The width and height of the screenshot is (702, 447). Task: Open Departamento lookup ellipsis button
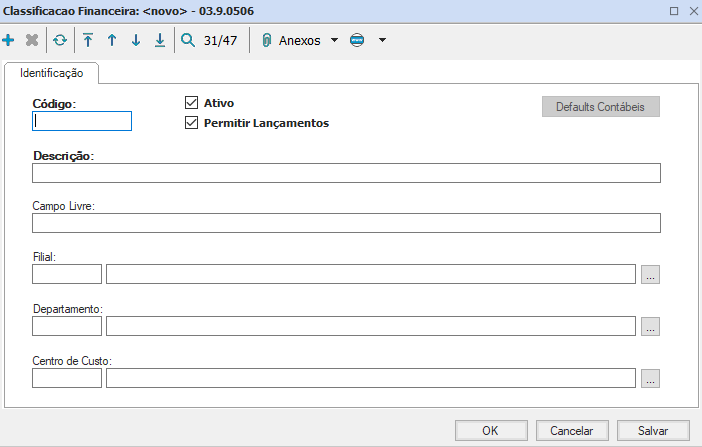650,326
